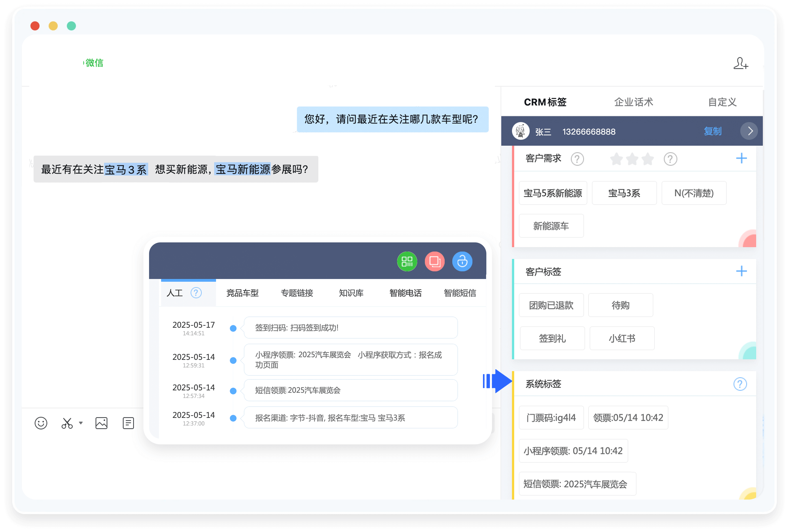Set second rating star

(632, 159)
